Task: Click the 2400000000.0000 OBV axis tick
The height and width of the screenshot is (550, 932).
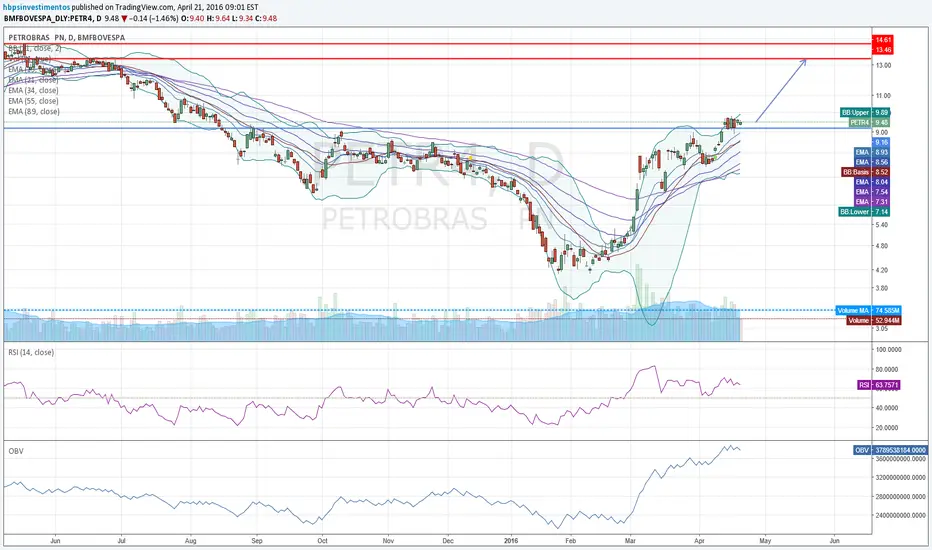Action: click(900, 516)
